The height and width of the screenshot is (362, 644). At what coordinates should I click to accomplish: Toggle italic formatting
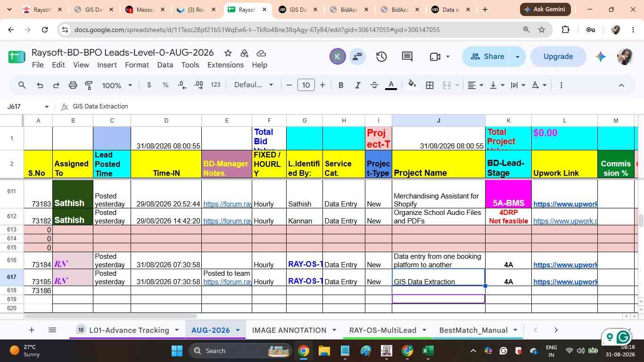point(357,85)
